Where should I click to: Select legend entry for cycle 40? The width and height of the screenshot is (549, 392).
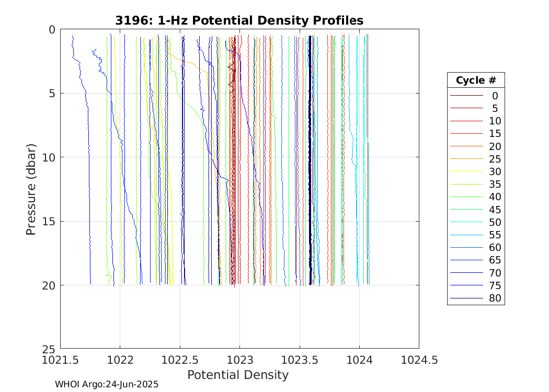click(x=475, y=197)
